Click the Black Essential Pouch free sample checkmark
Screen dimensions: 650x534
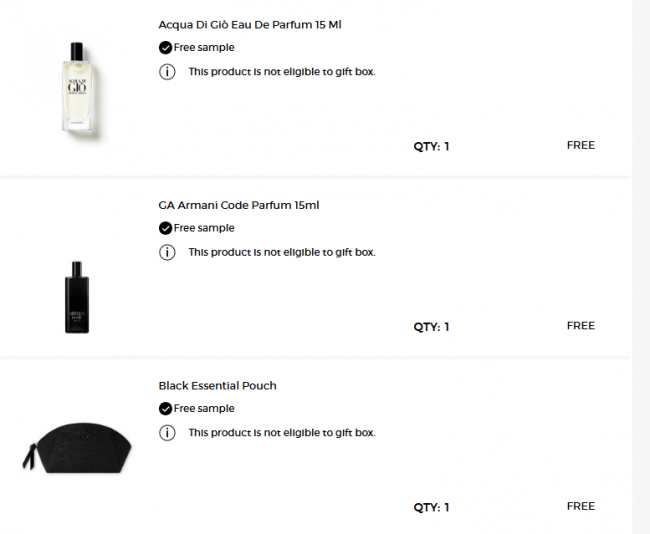(165, 408)
